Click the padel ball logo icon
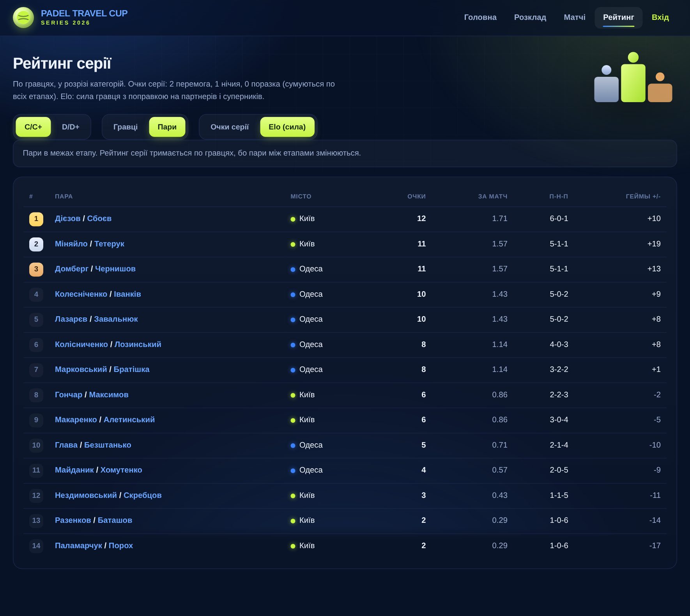The width and height of the screenshot is (690, 616). click(23, 18)
